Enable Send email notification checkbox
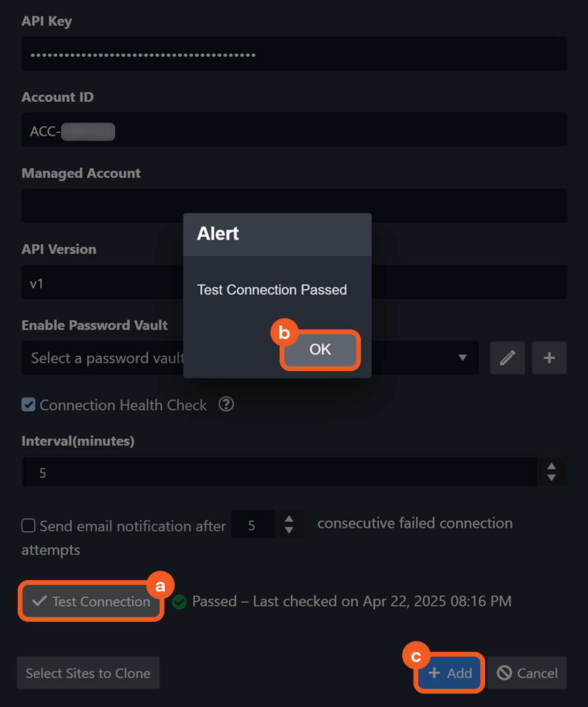Viewport: 588px width, 707px height. click(x=28, y=525)
